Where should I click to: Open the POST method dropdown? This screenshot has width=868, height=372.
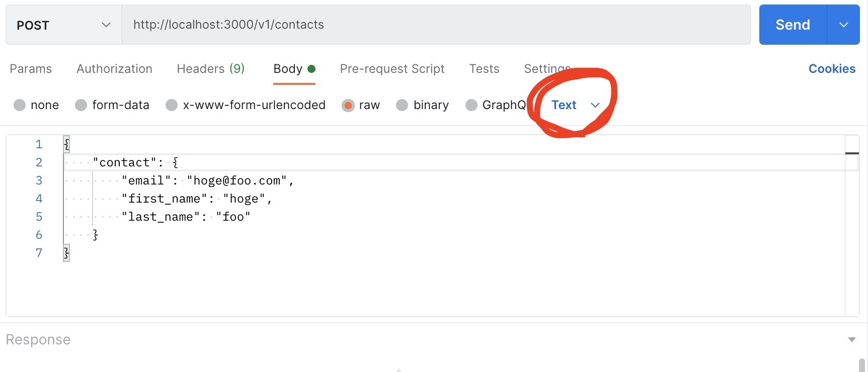[x=63, y=25]
